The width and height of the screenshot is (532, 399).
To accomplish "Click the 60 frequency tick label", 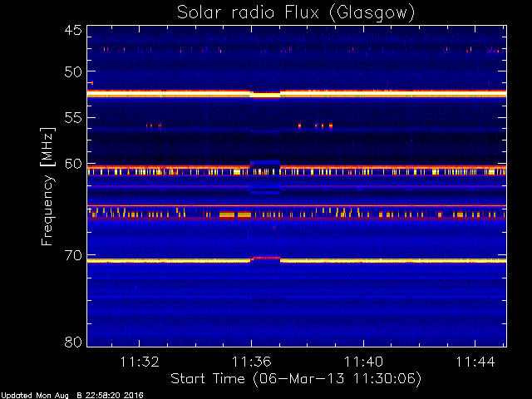I will coord(73,164).
